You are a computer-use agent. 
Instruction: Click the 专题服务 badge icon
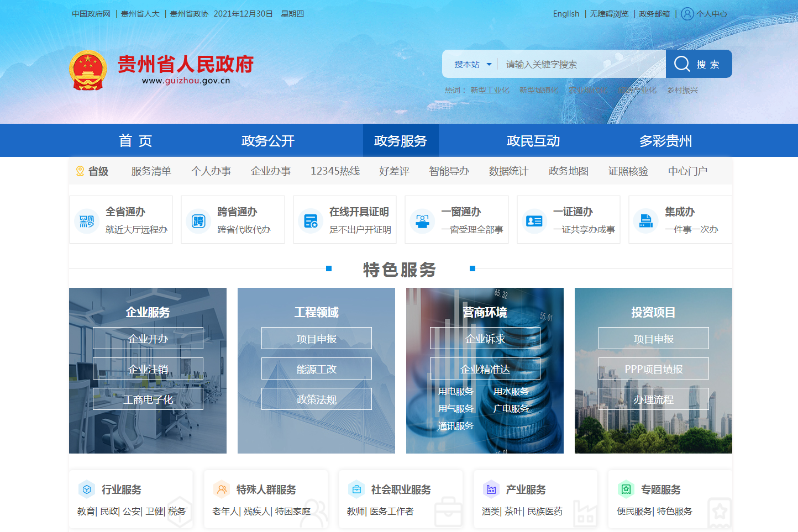pos(626,489)
